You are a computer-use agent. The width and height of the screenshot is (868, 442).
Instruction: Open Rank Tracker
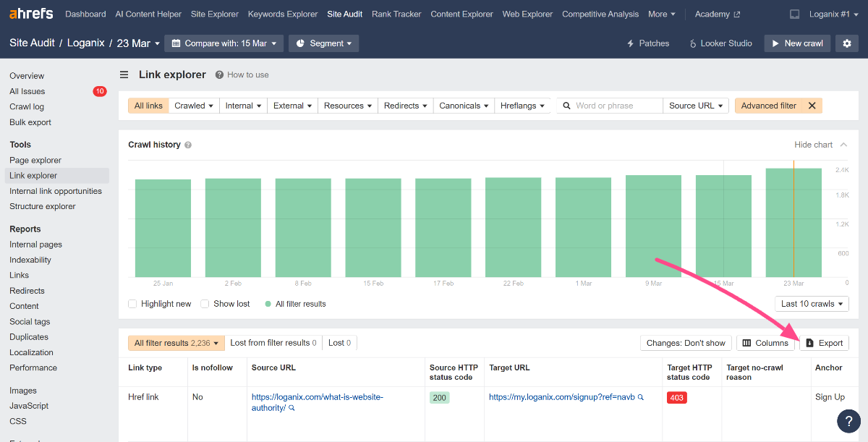point(396,14)
